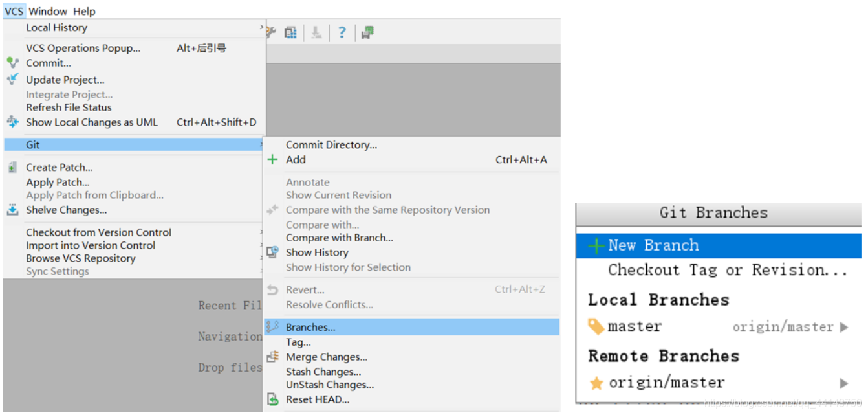
Task: Choose Branches... in Git submenu
Action: 411,327
